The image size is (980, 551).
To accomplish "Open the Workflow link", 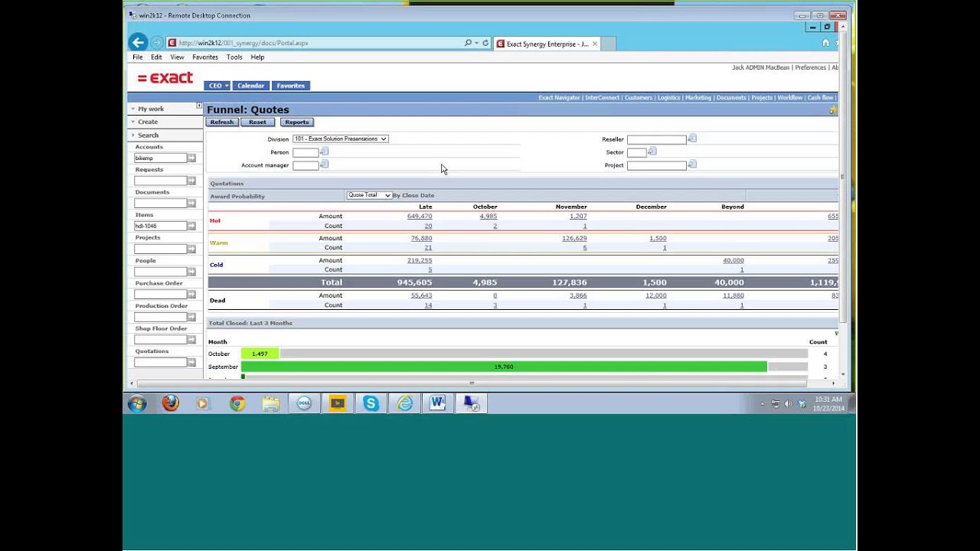I will 789,98.
